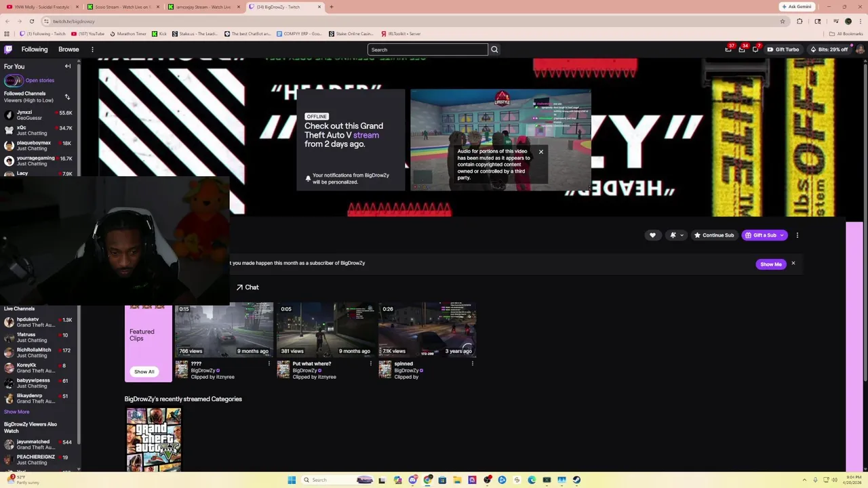Open the hpduketv live channel
This screenshot has height=488, width=868.
click(x=38, y=322)
